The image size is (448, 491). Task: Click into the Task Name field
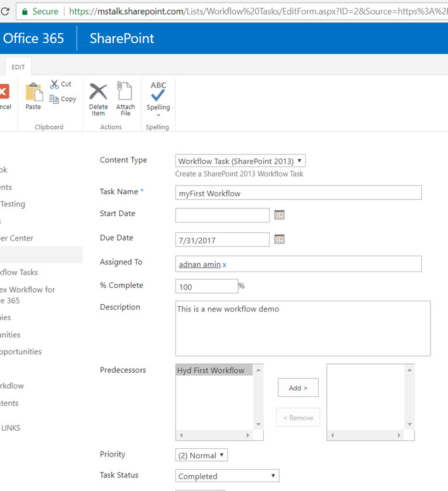(298, 193)
